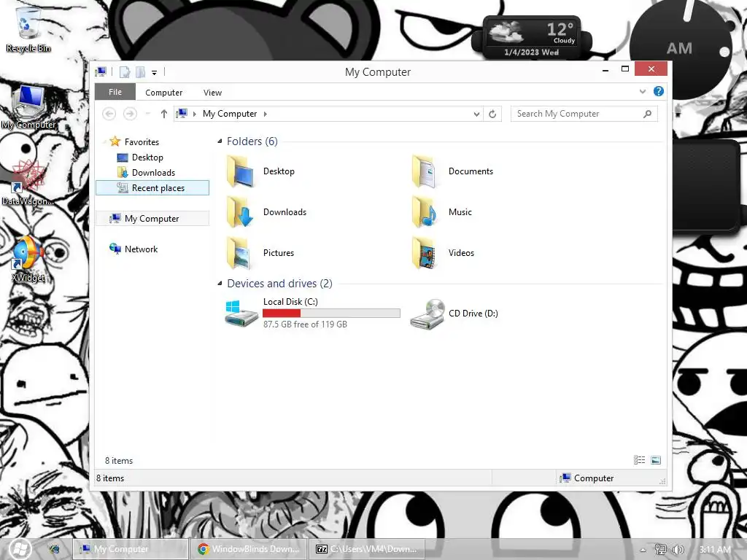Select Favorites in navigation pane
This screenshot has height=560, width=747.
click(142, 142)
